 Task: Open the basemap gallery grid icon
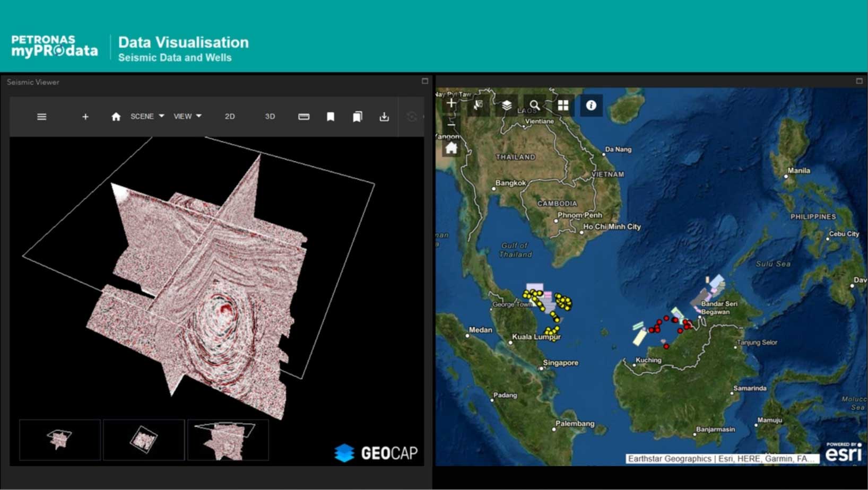(x=563, y=105)
